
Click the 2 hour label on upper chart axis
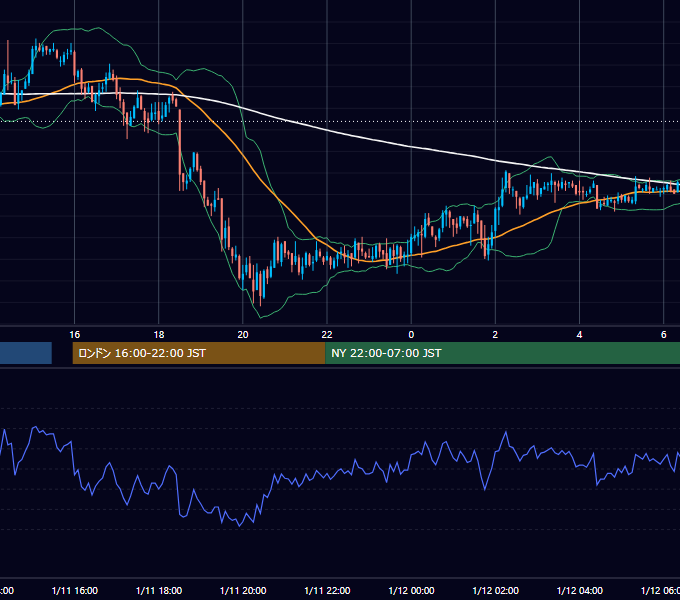pyautogui.click(x=495, y=335)
